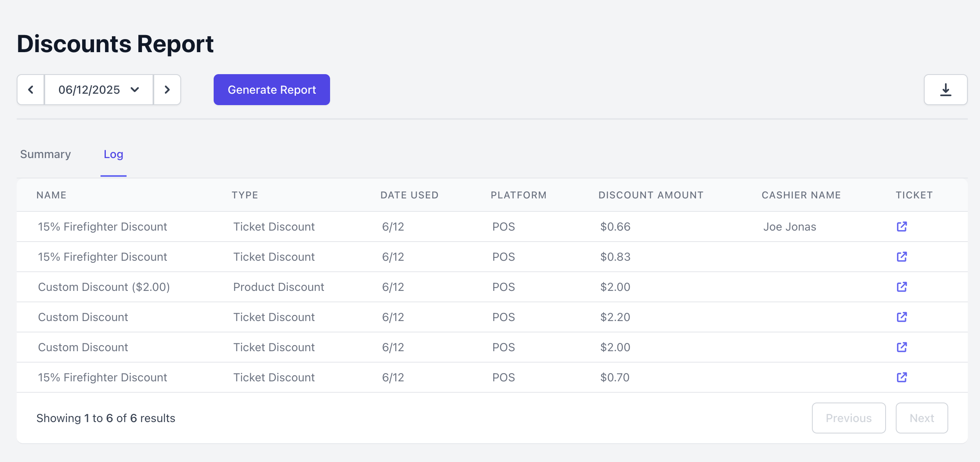Expand the 06/12/2025 date dropdown
The width and height of the screenshot is (980, 462).
coord(99,90)
